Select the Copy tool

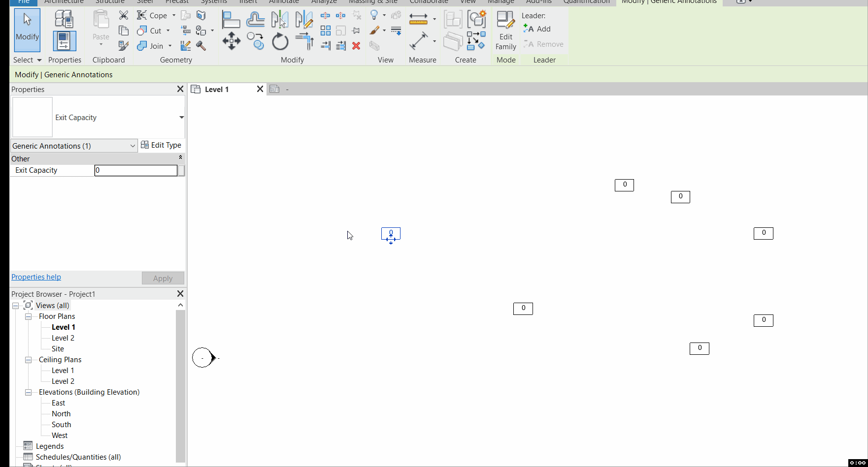(256, 41)
